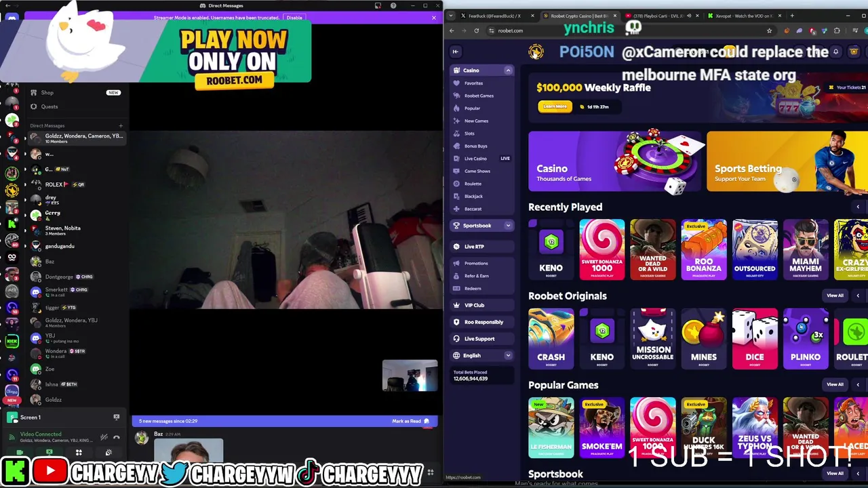
Task: Expand the Sportsbook section chevron
Action: coord(508,226)
